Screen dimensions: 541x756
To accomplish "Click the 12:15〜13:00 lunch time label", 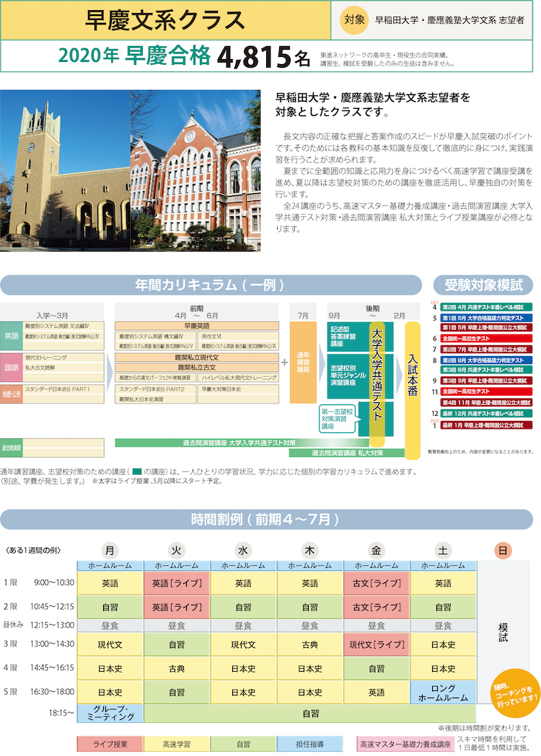I will (x=52, y=626).
